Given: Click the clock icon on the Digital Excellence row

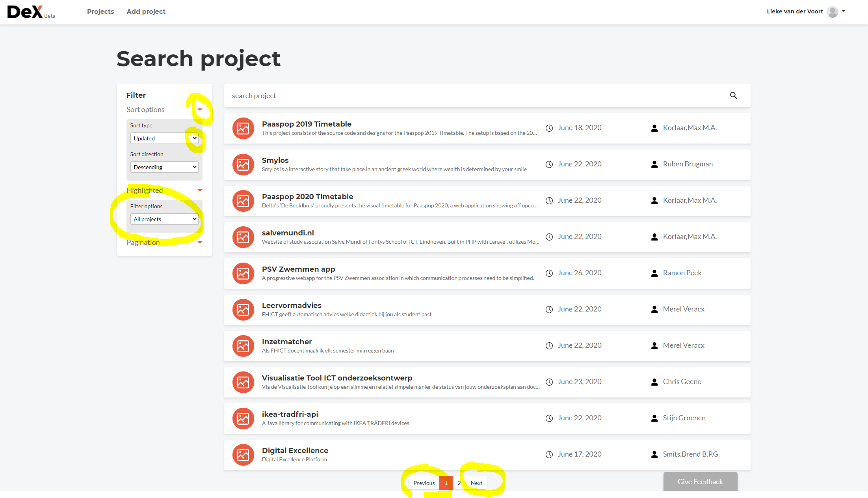Looking at the screenshot, I should [549, 454].
